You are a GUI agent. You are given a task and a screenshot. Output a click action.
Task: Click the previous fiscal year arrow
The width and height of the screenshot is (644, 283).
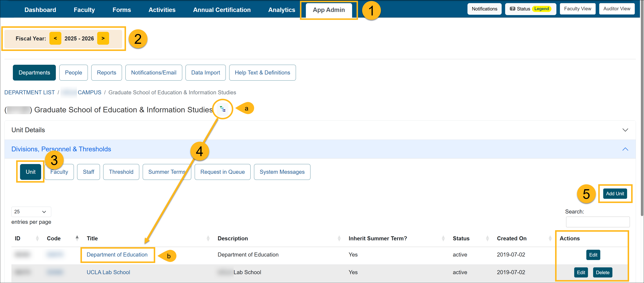(x=55, y=38)
